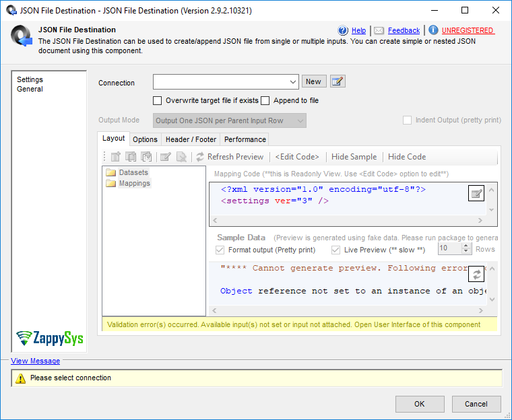512x420 pixels.
Task: Check the Append to file option
Action: pyautogui.click(x=265, y=100)
